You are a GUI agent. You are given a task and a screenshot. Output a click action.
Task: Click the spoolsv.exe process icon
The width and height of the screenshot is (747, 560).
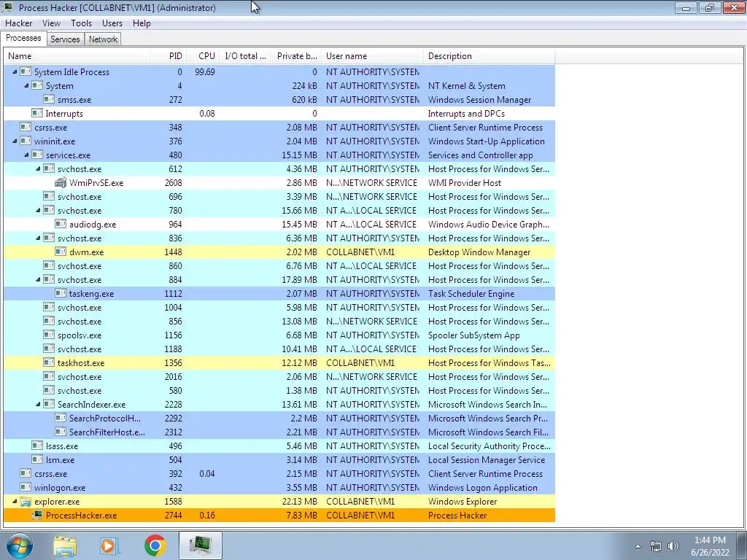[x=49, y=335]
